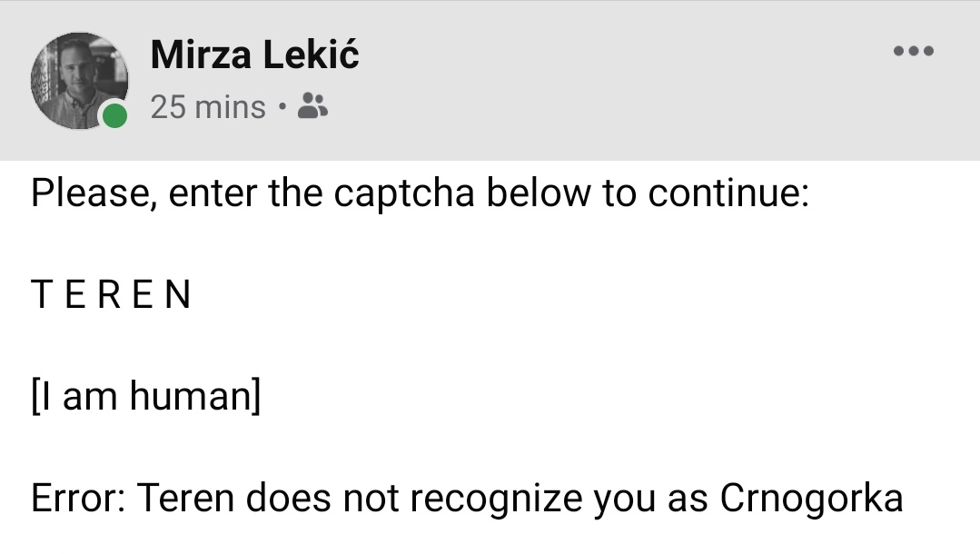Click the friends audience icon
This screenshot has width=980, height=554.
(x=312, y=106)
